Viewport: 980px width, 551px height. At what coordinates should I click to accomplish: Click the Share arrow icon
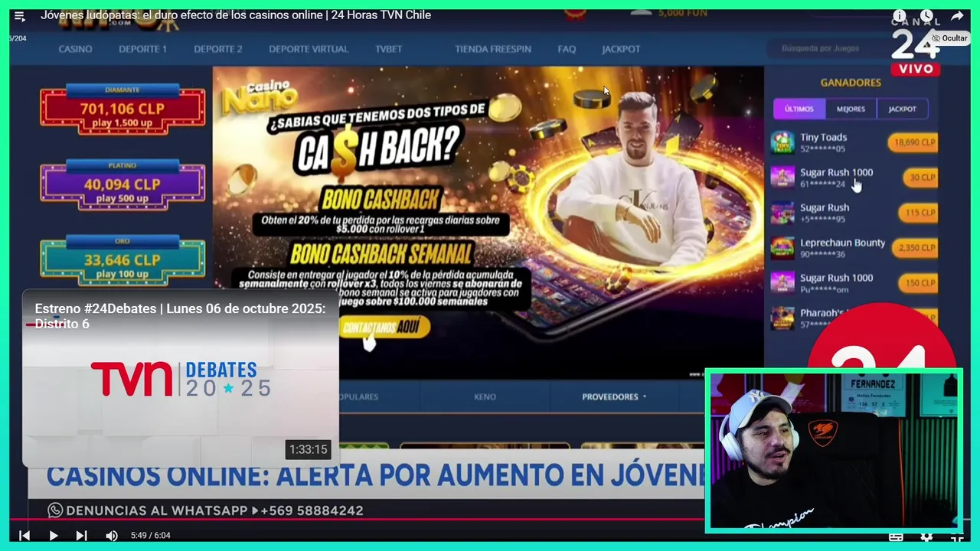(957, 16)
